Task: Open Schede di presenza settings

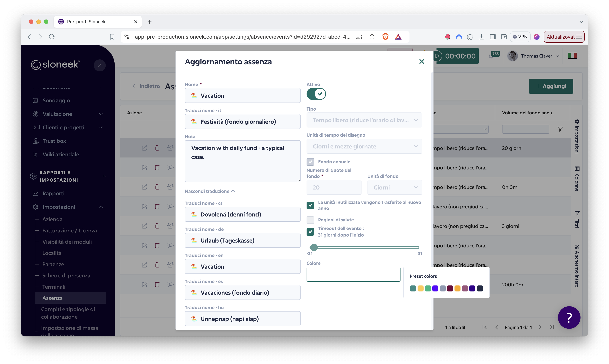Action: [66, 276]
